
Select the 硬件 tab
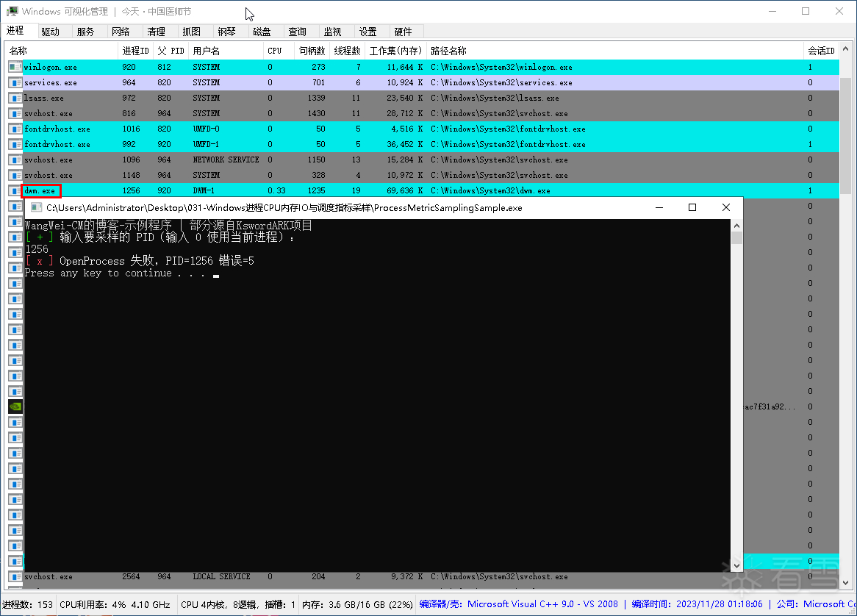pos(404,32)
